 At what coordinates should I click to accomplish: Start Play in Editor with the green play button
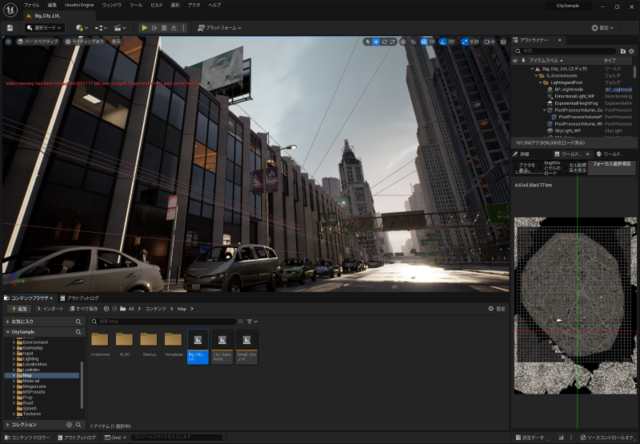144,28
